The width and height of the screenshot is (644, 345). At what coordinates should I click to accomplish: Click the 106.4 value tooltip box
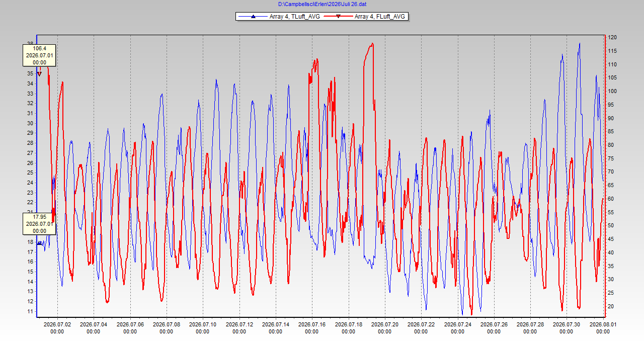tap(39, 55)
